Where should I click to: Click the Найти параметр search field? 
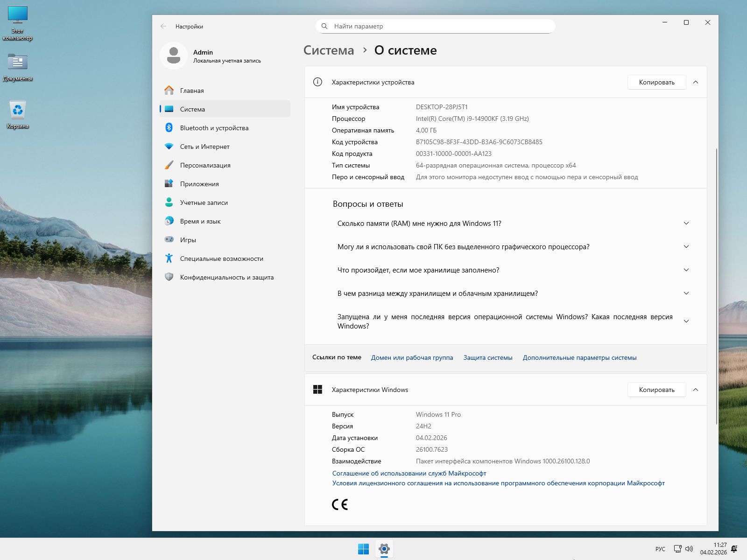click(439, 26)
